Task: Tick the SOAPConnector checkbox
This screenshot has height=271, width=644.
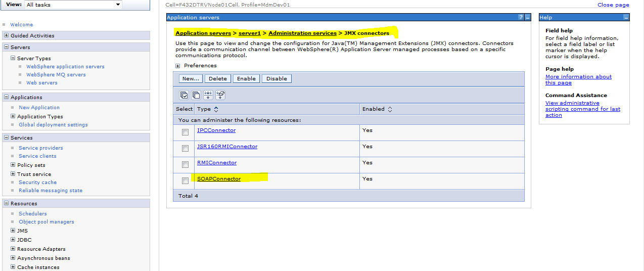Action: pos(186,181)
